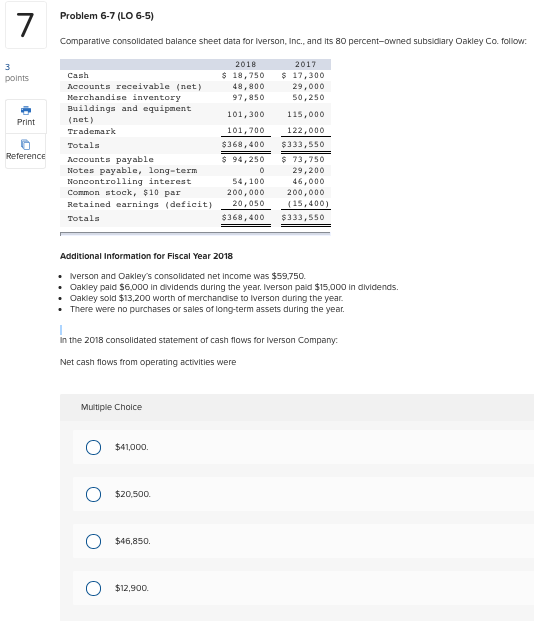
Task: Click the Reference document icon
Action: pyautogui.click(x=26, y=144)
